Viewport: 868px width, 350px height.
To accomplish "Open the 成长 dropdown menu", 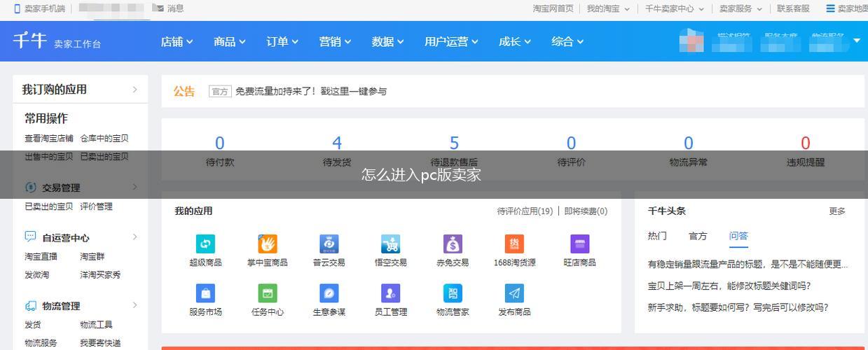I will [515, 41].
